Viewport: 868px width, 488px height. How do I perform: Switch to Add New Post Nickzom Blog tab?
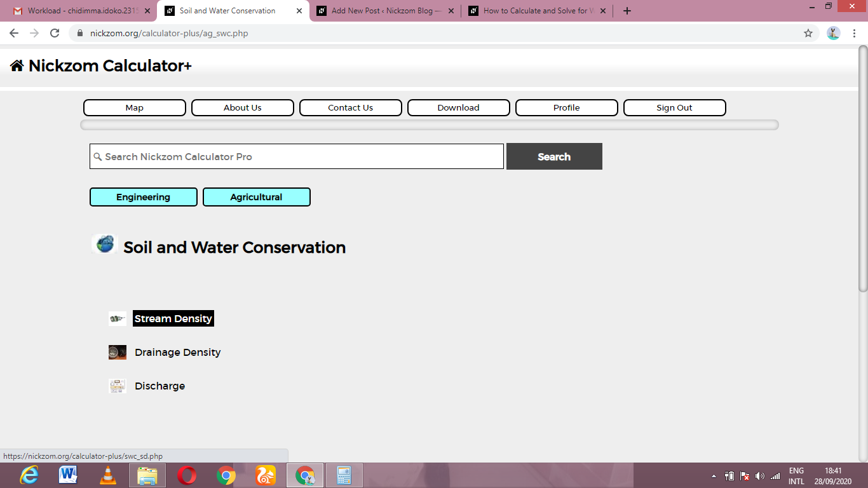(386, 11)
